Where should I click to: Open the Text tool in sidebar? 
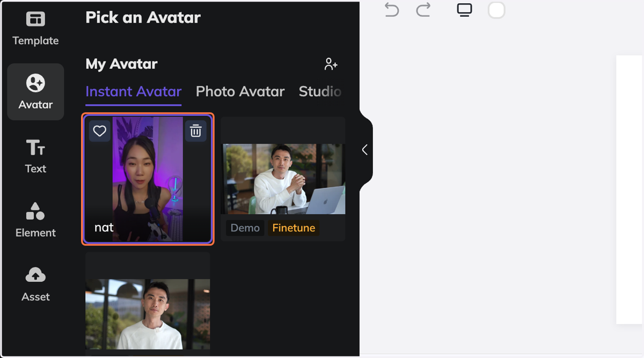[35, 156]
